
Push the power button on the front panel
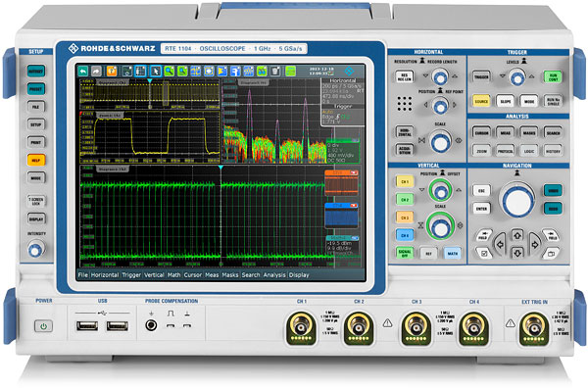pos(43,326)
